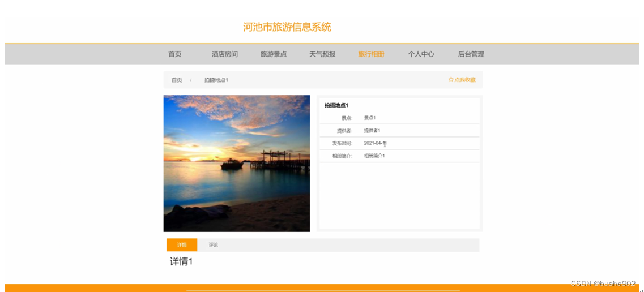
Task: Click the 拍摄地点1 breadcrumb text
Action: coord(216,80)
